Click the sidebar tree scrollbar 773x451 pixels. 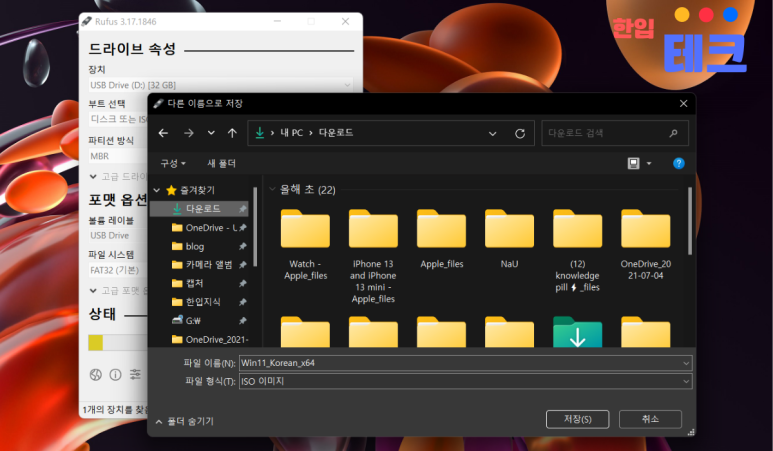(255, 226)
